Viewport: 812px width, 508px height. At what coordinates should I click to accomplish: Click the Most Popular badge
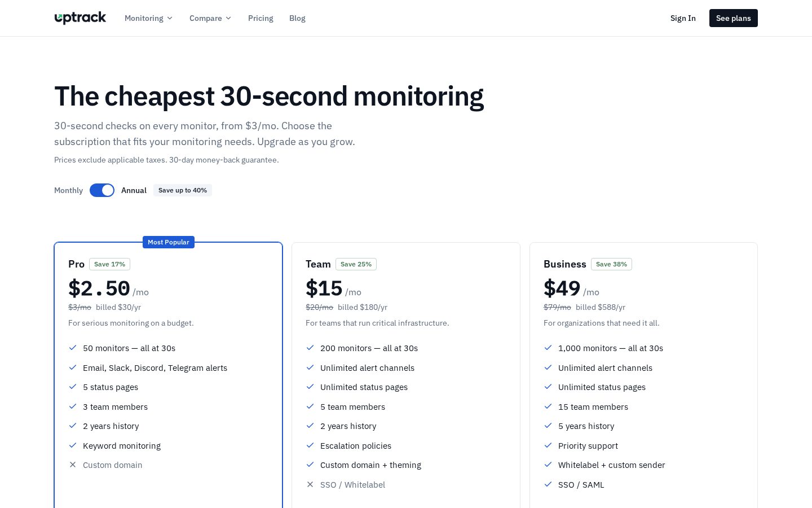pyautogui.click(x=169, y=242)
